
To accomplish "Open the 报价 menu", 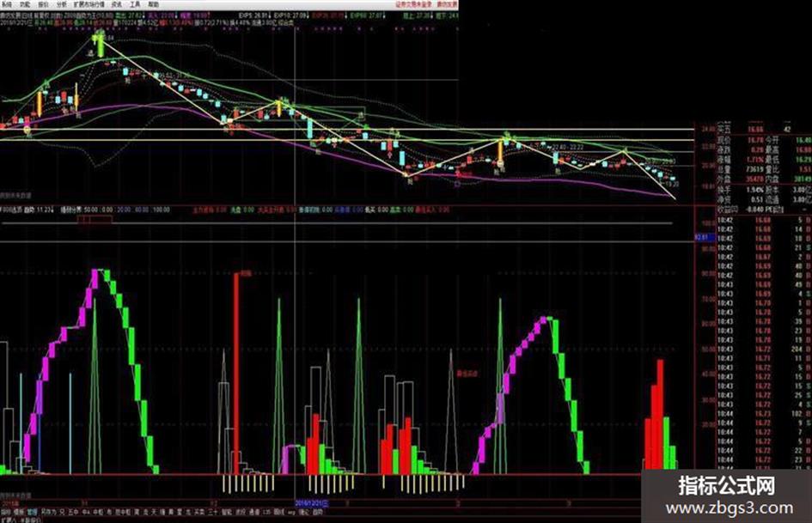I will click(x=44, y=4).
